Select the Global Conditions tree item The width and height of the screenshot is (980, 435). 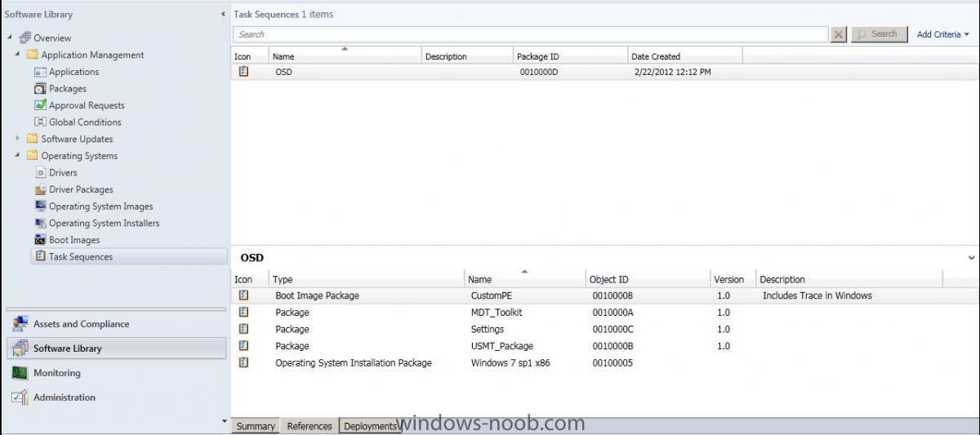coord(85,122)
